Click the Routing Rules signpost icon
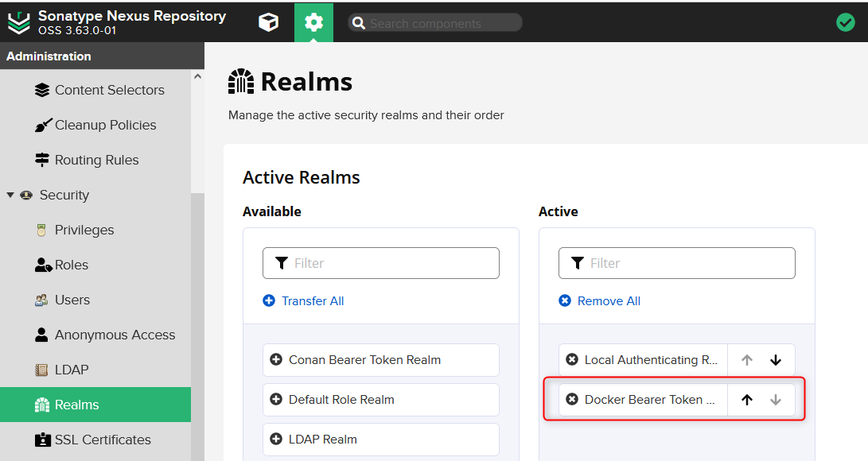Viewport: 868px width, 461px height. [42, 160]
